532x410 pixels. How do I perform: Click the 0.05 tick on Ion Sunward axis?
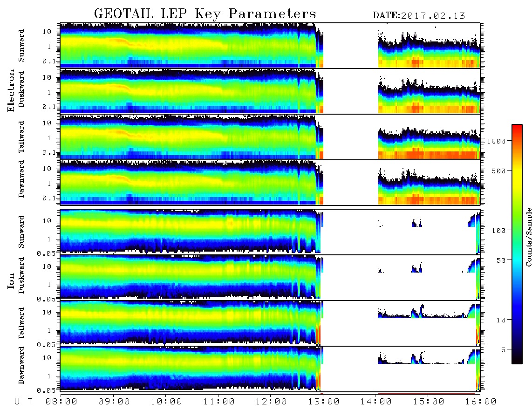click(x=47, y=253)
